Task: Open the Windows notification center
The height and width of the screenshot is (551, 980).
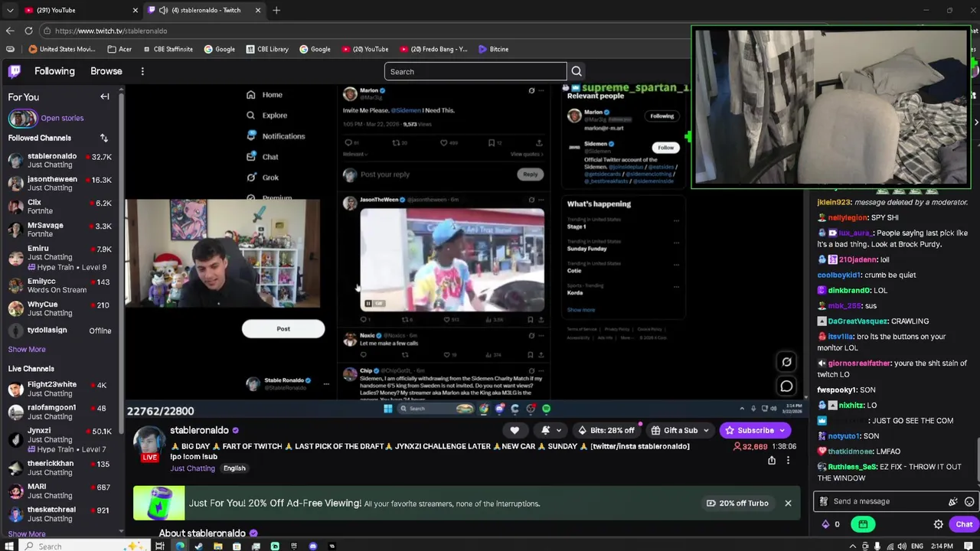Action: tap(969, 546)
